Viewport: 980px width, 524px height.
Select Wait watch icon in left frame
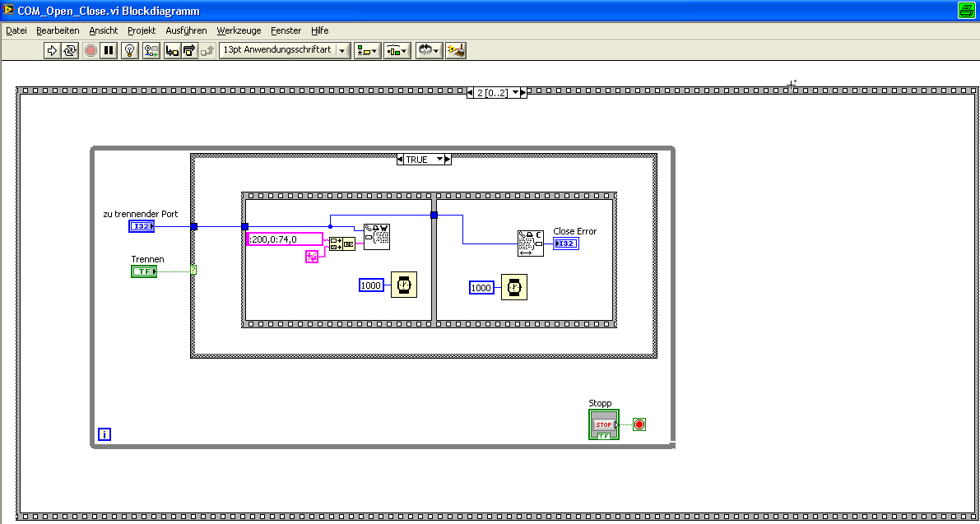[x=404, y=284]
